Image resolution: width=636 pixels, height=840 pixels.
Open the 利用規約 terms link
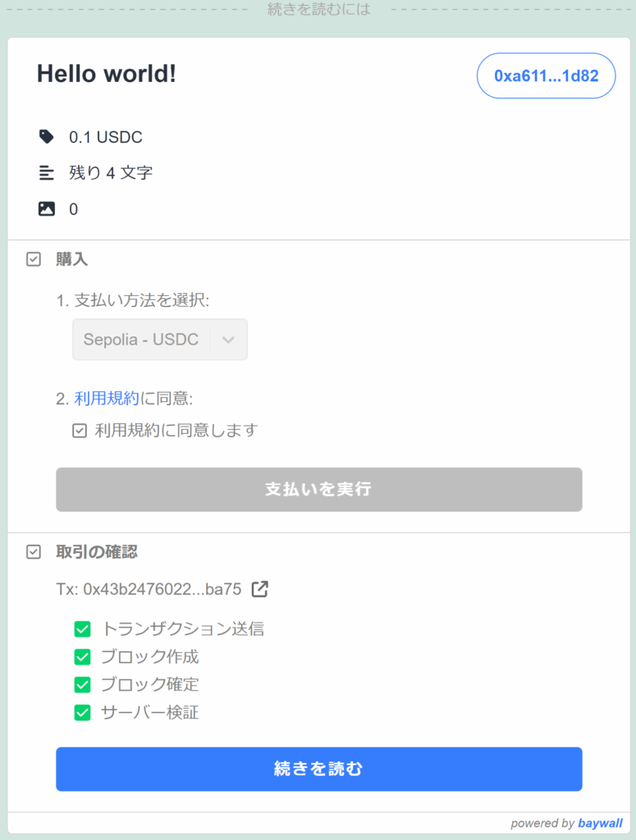click(x=107, y=399)
